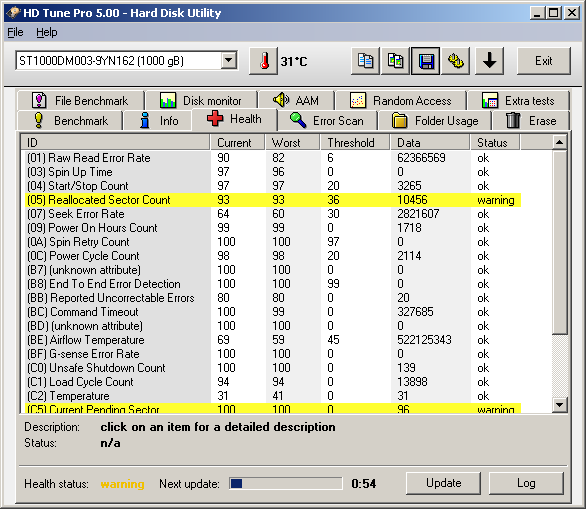Select the (B7) unknown attribute row
The image size is (586, 509).
[273, 270]
